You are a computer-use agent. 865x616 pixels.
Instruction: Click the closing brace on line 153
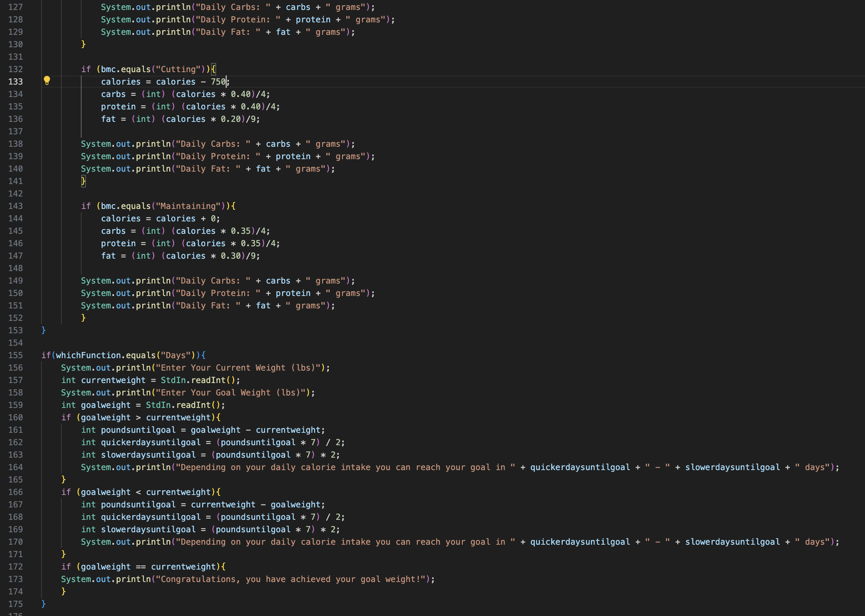(x=44, y=330)
